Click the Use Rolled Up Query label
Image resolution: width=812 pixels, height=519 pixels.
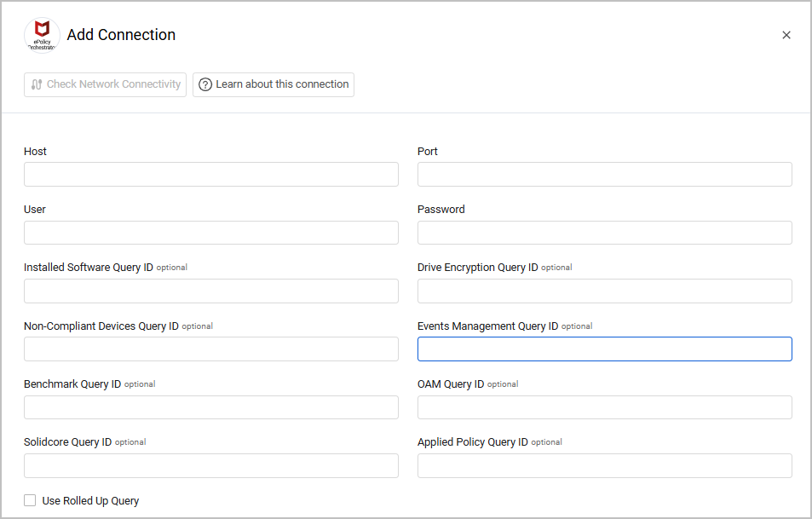tap(90, 501)
